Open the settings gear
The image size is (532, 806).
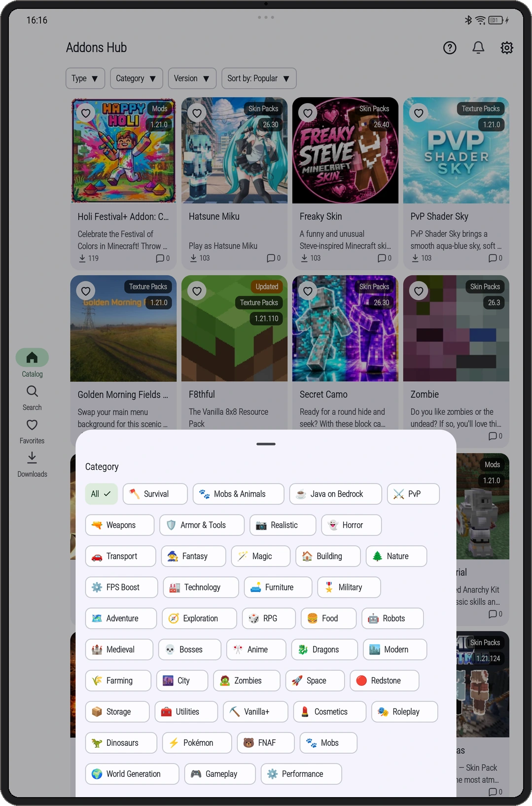507,48
